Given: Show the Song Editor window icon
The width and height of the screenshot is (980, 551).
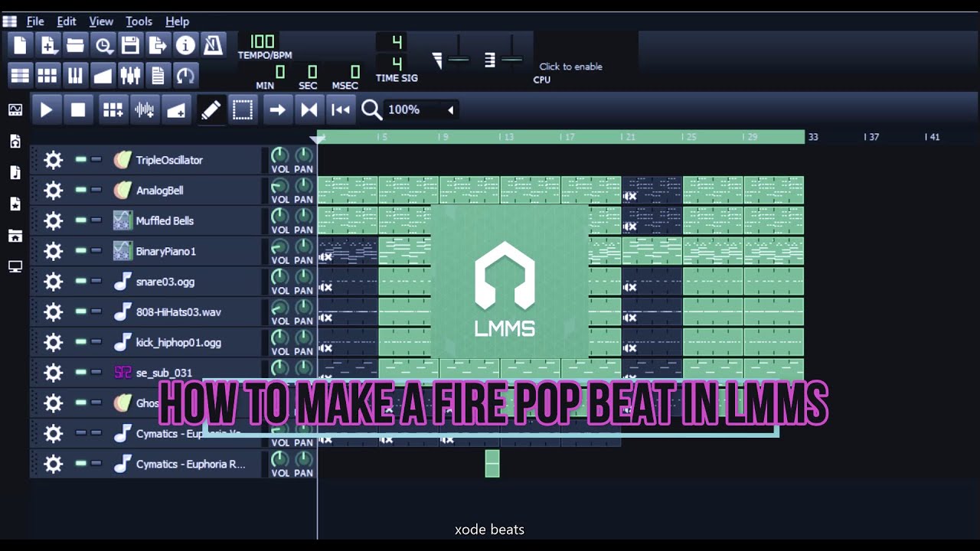Looking at the screenshot, I should [x=20, y=75].
